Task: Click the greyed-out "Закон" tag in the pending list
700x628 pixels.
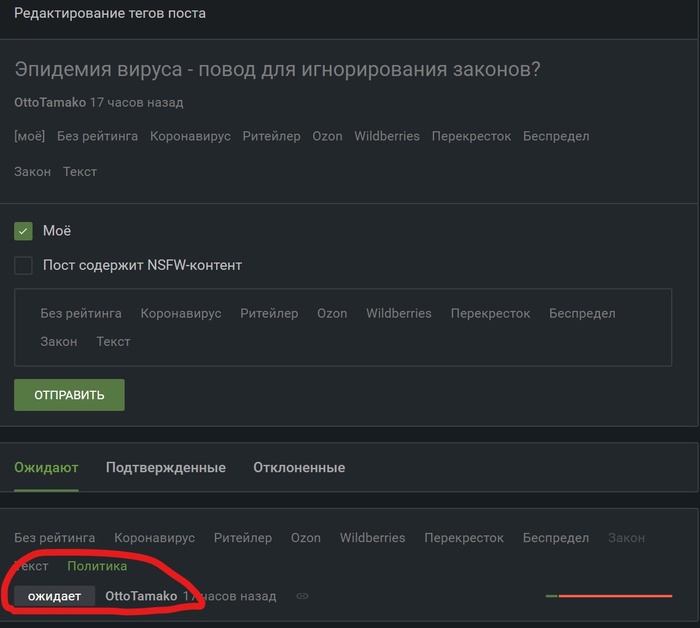Action: click(627, 538)
